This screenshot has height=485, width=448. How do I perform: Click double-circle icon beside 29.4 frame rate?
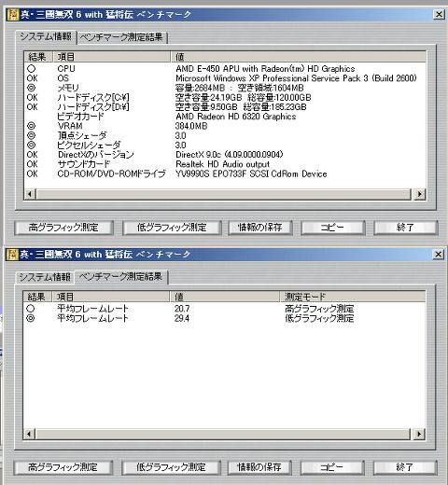[31, 318]
